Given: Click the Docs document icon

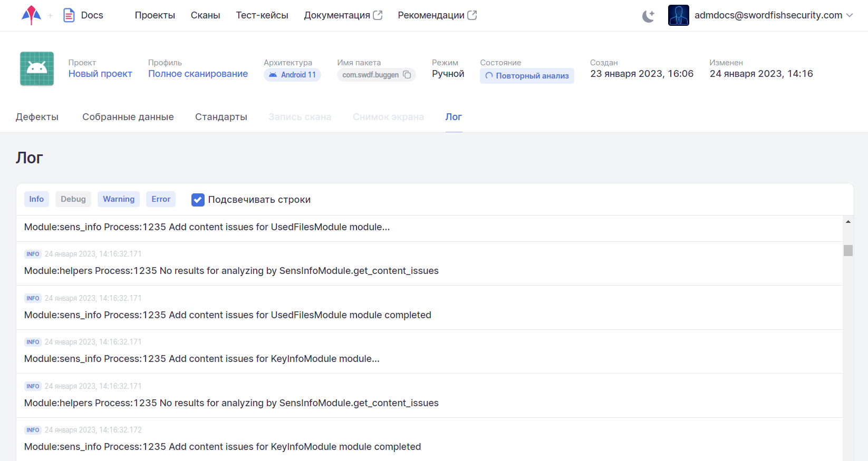Looking at the screenshot, I should point(69,15).
